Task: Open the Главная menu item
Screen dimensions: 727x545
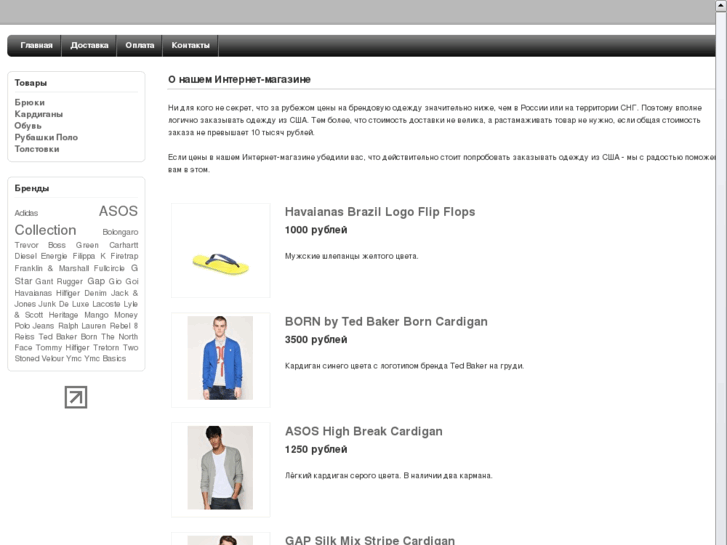Action: (36, 45)
